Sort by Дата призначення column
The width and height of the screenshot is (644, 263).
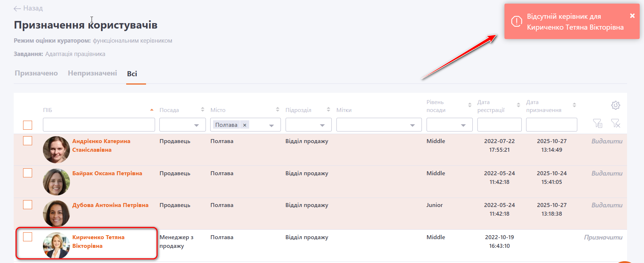(574, 105)
